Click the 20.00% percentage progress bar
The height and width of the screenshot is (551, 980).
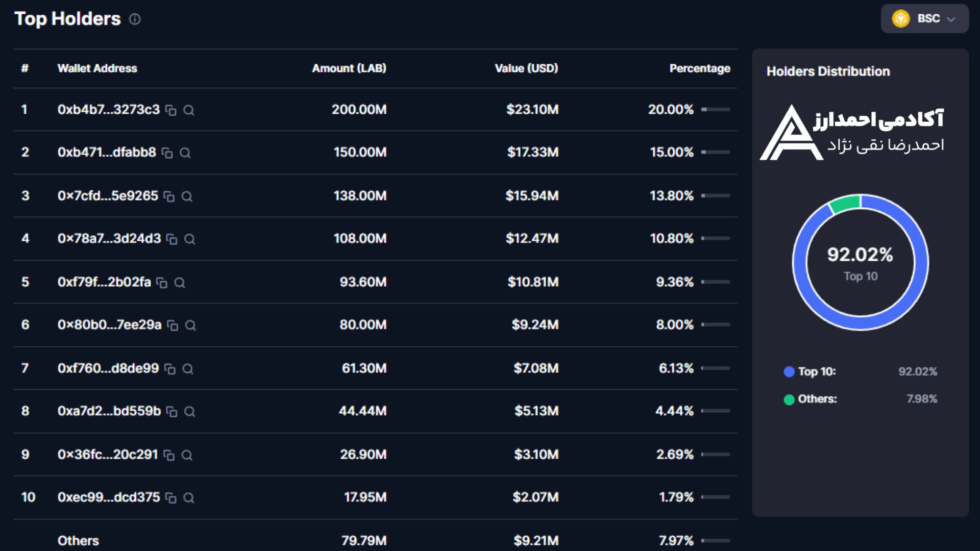click(x=716, y=110)
